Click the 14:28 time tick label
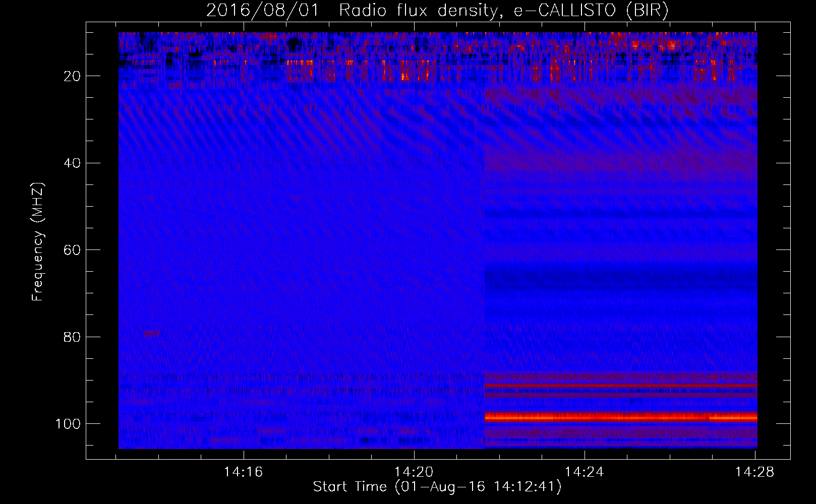 coord(755,472)
